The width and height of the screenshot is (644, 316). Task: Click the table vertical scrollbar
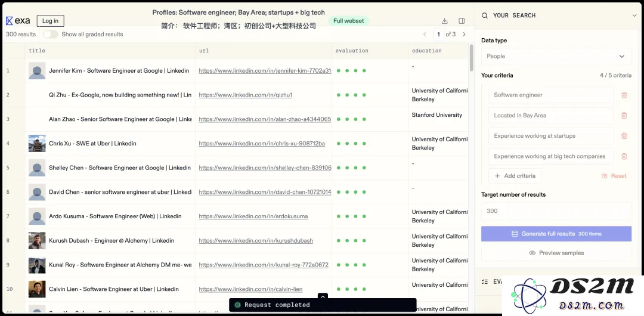(471, 57)
